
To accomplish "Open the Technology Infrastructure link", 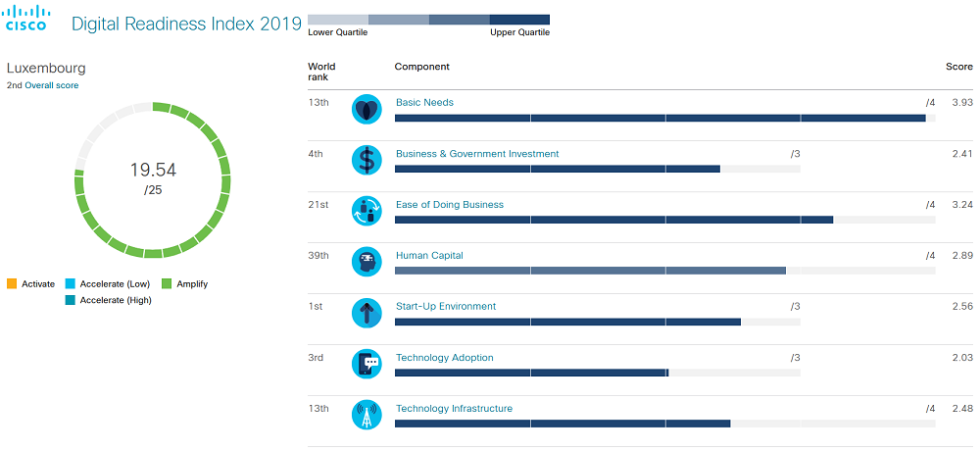I will coord(455,409).
